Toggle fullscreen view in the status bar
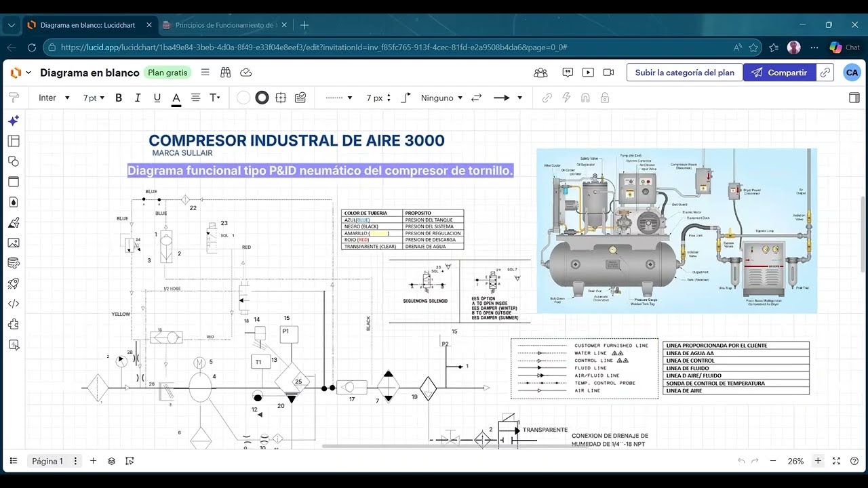This screenshot has width=868, height=488. (837, 461)
